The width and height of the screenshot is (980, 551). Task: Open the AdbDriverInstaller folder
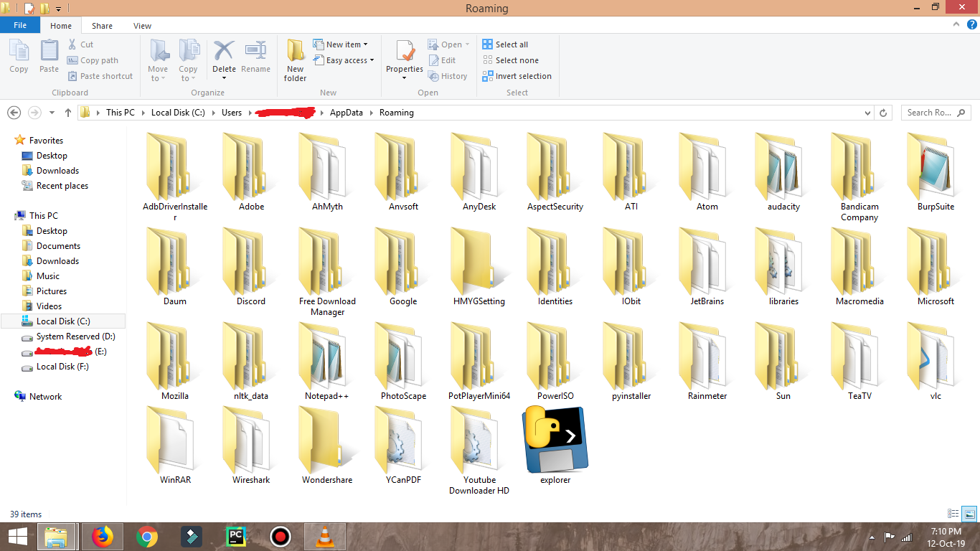[x=175, y=177]
